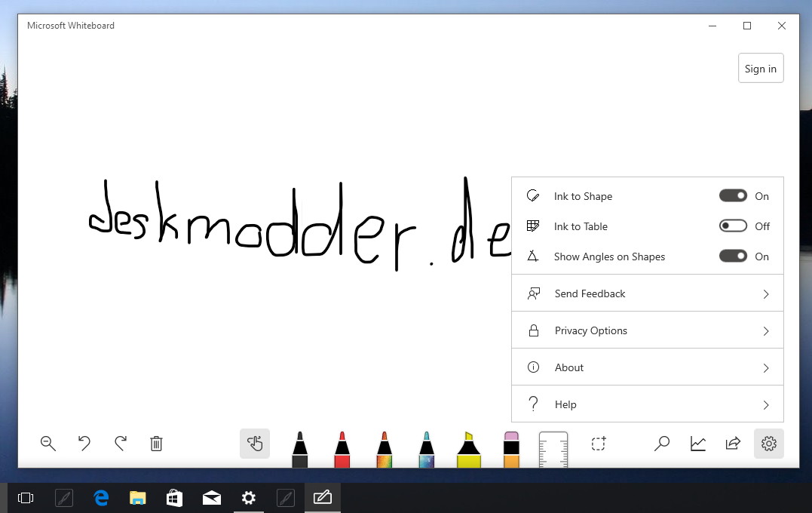812x513 pixels.
Task: Open File Explorer from the taskbar
Action: point(138,498)
